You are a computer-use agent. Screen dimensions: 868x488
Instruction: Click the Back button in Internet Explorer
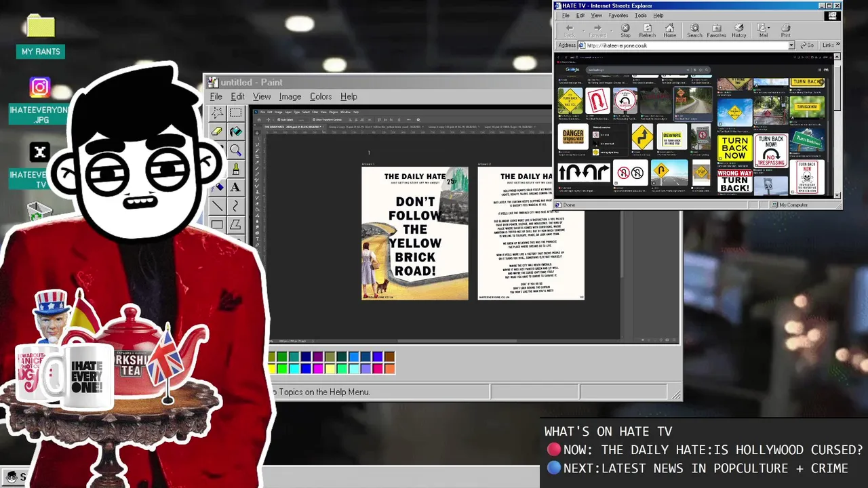click(570, 30)
